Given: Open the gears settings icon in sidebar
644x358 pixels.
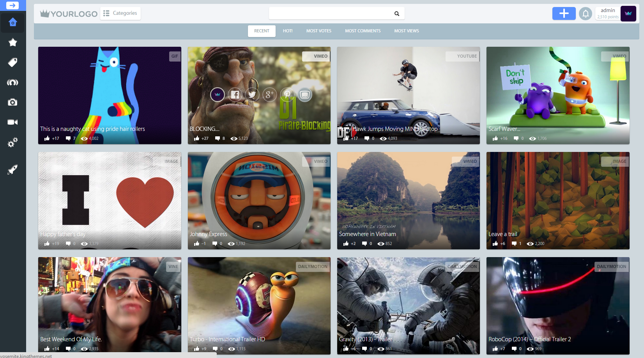Looking at the screenshot, I should pos(12,143).
